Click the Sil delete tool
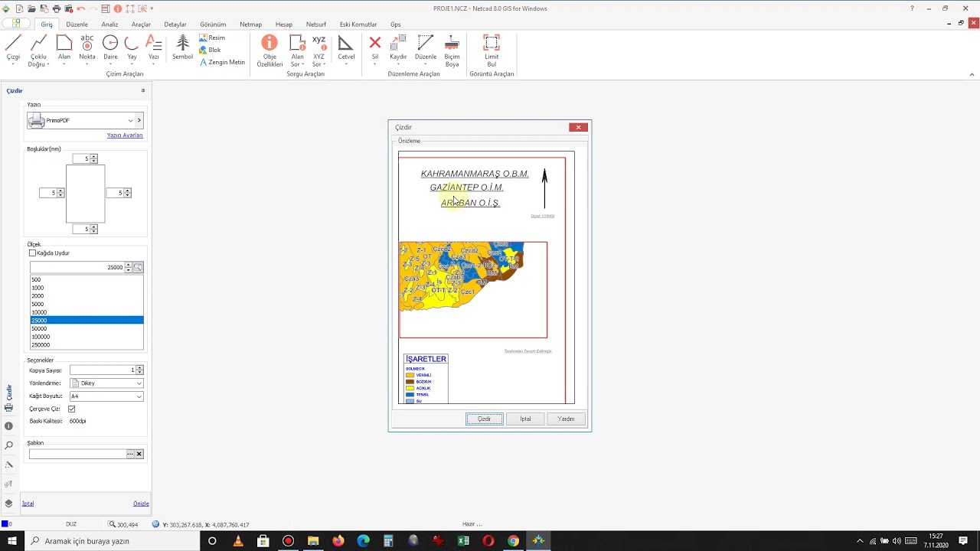 (375, 48)
